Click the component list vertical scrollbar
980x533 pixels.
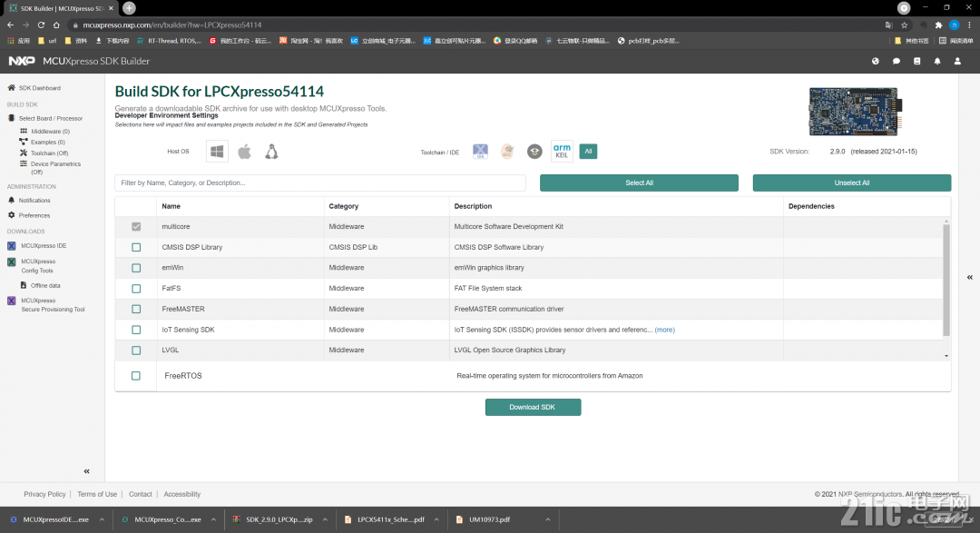946,280
